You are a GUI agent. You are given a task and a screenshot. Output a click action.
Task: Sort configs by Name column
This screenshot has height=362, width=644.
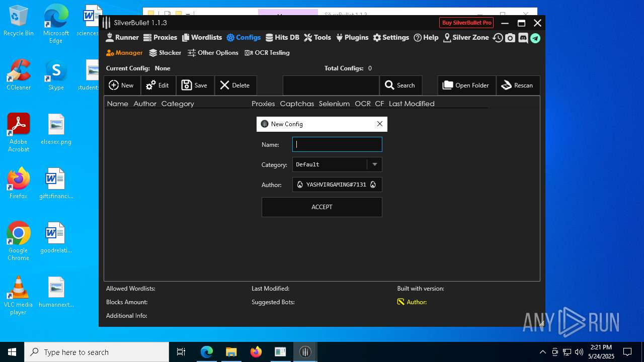(118, 104)
